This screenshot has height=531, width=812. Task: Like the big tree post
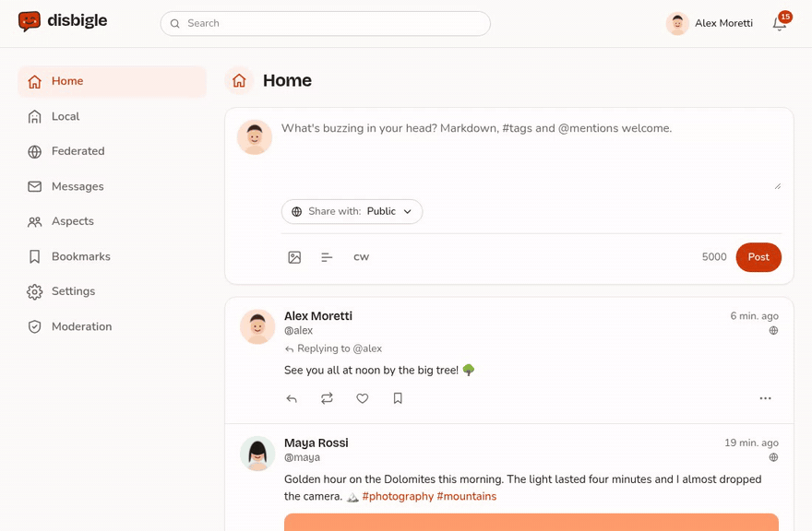tap(362, 398)
